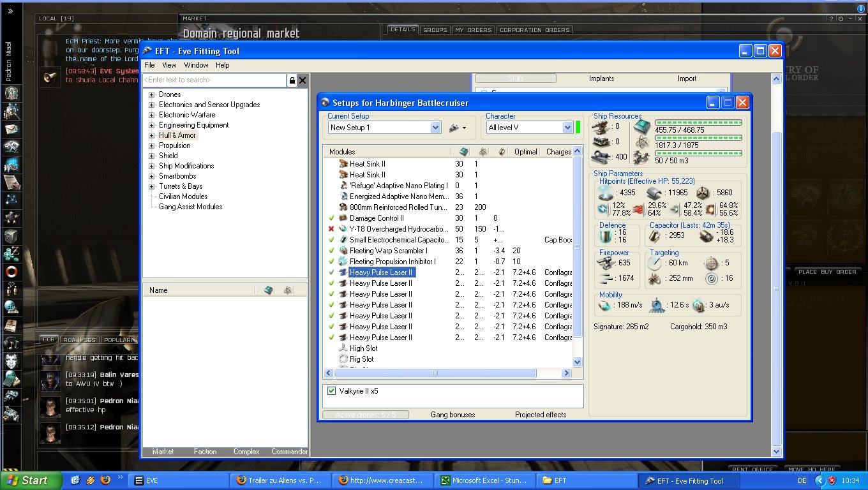The width and height of the screenshot is (868, 490).
Task: Click the defence shield icon
Action: point(606,237)
